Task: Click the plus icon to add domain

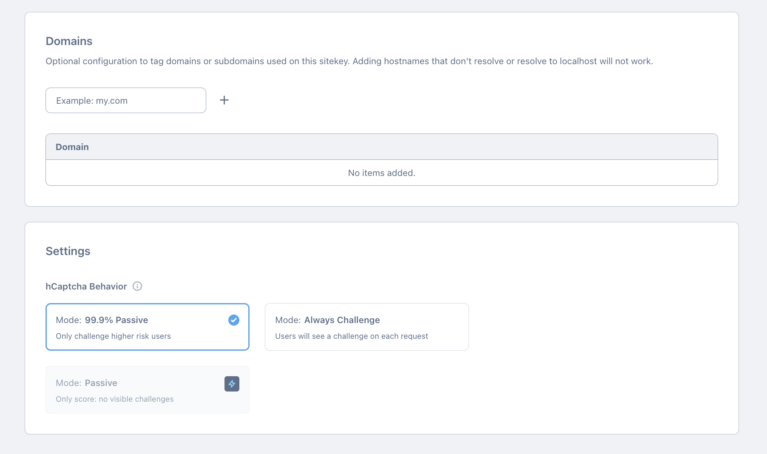Action: click(x=224, y=100)
